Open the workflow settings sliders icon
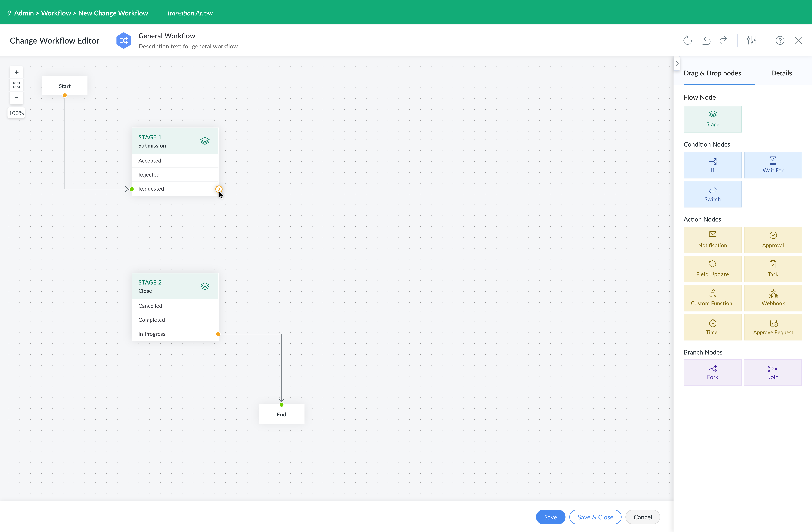This screenshot has height=532, width=812. 752,40
